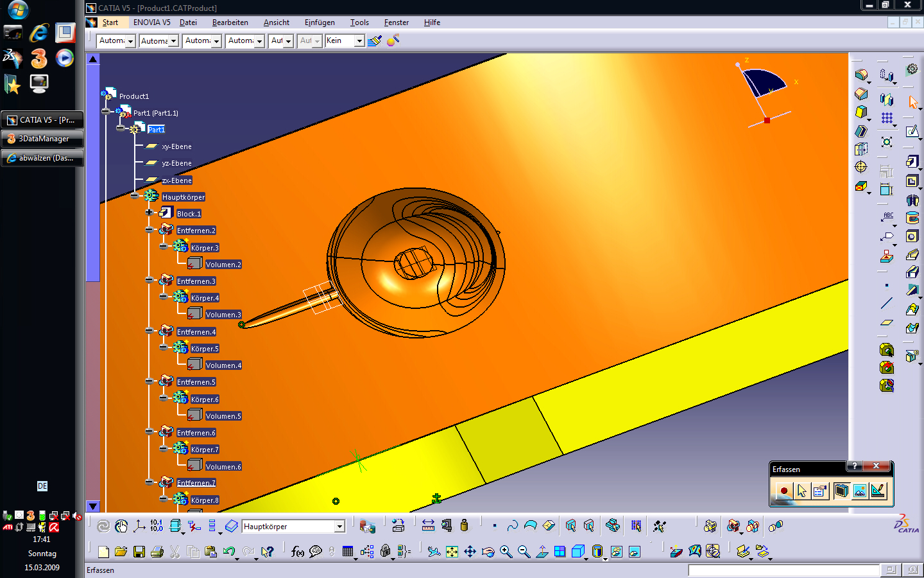
Task: Click the Isometric View cube icon
Action: tap(578, 552)
